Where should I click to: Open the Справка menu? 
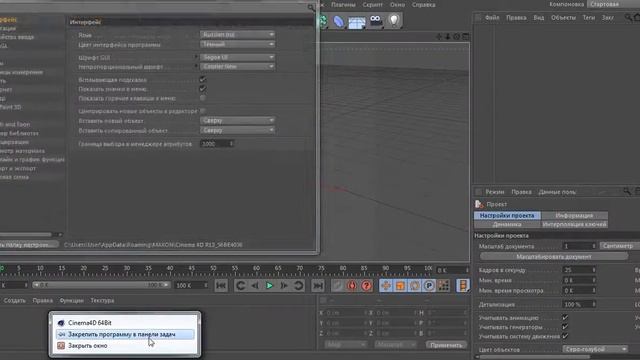(x=423, y=5)
